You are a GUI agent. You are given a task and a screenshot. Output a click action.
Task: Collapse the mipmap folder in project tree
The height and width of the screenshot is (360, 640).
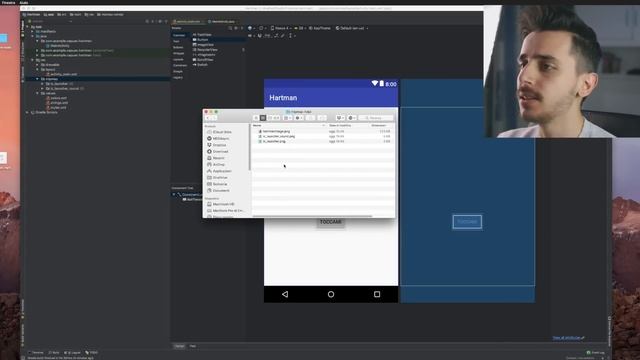pos(38,79)
